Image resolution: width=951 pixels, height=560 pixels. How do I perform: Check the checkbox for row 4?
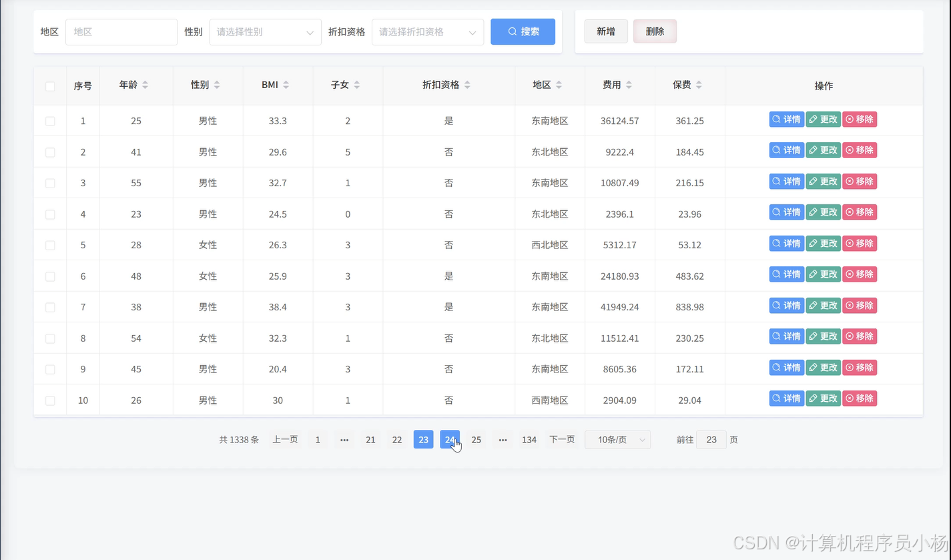[50, 214]
